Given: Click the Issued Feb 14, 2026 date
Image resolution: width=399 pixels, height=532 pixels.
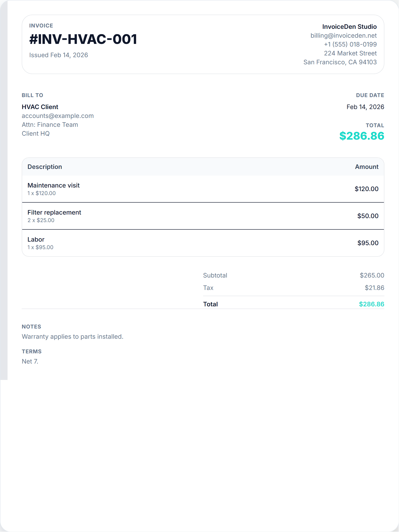Looking at the screenshot, I should 59,55.
